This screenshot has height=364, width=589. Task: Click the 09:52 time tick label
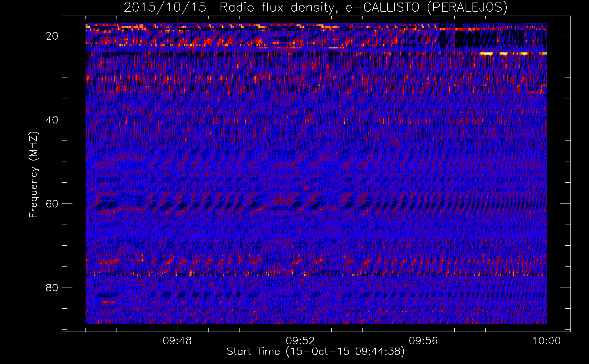click(x=300, y=341)
